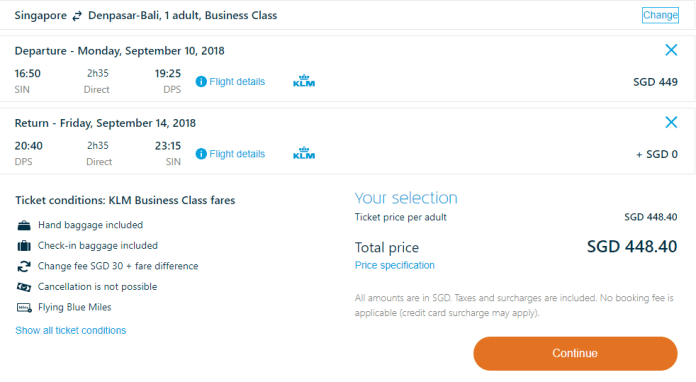The width and height of the screenshot is (696, 382).
Task: Continue to the next booking step
Action: [x=575, y=353]
